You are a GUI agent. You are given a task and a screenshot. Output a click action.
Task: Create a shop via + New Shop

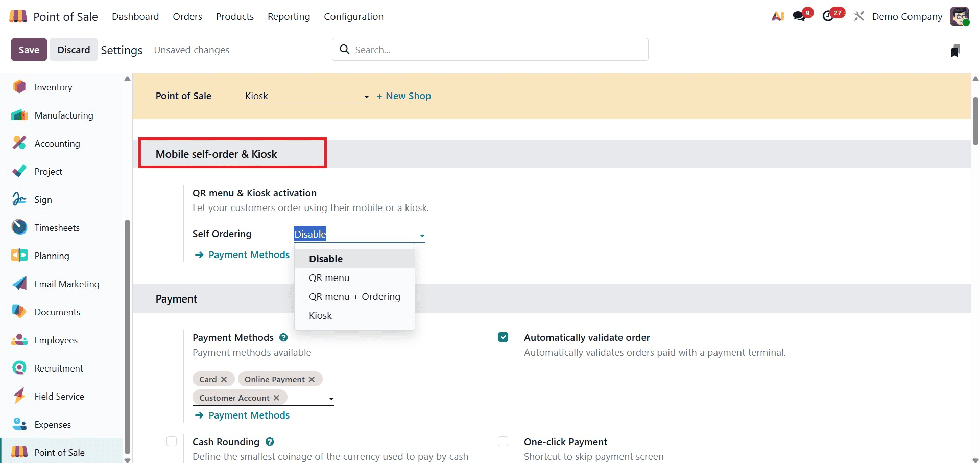(x=404, y=96)
